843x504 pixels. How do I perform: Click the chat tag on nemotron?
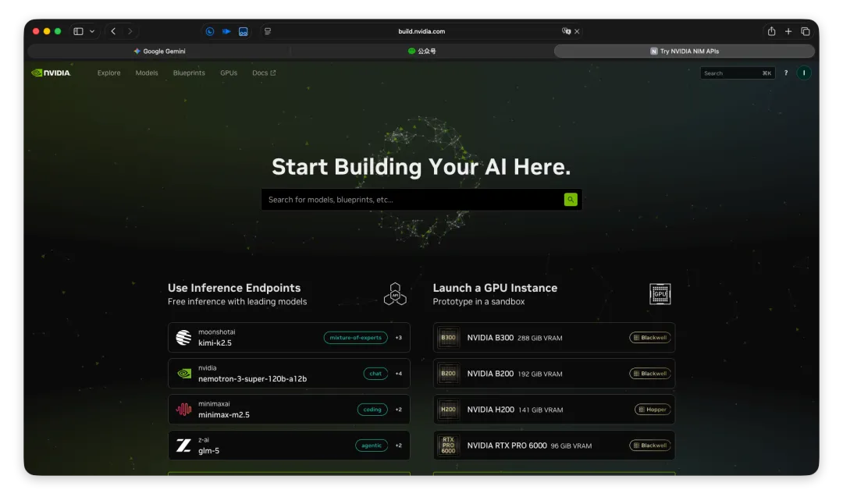click(375, 374)
